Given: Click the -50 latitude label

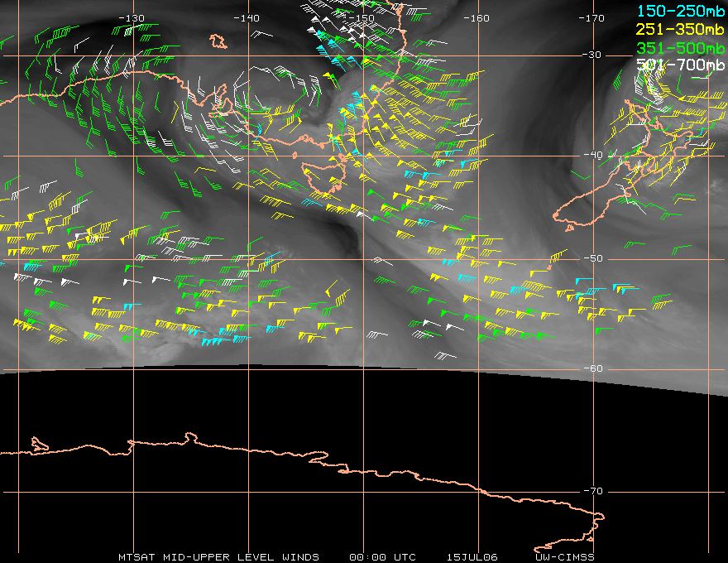Looking at the screenshot, I should click(593, 258).
